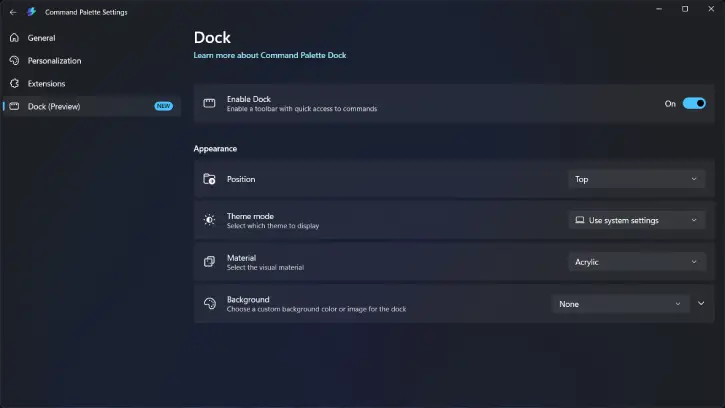Click the General home icon in sidebar

point(15,38)
